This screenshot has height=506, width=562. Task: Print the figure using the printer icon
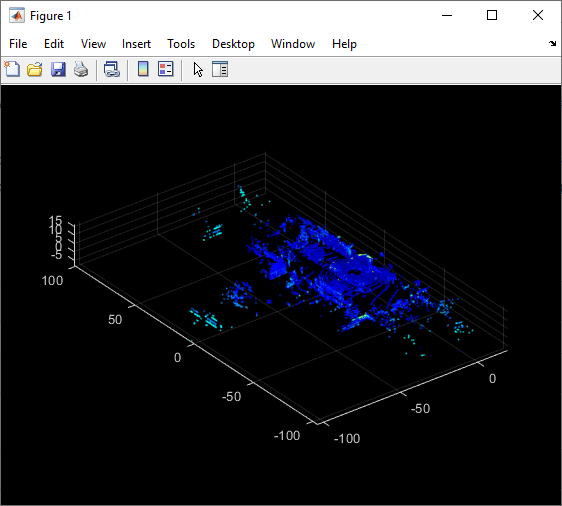point(81,69)
